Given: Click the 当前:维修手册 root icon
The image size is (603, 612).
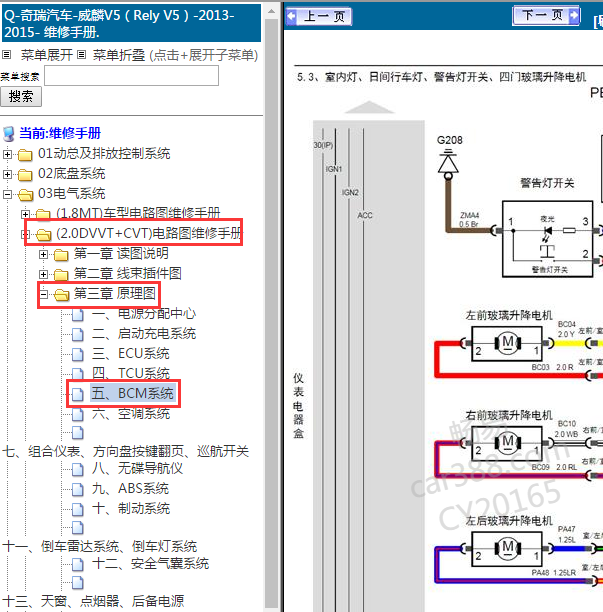Looking at the screenshot, I should 9,133.
